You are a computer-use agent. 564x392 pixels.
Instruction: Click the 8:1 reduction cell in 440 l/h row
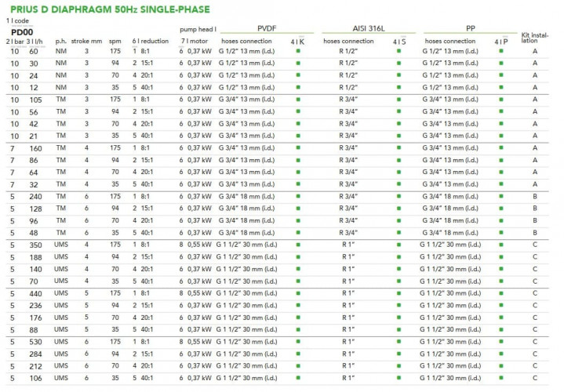click(148, 293)
